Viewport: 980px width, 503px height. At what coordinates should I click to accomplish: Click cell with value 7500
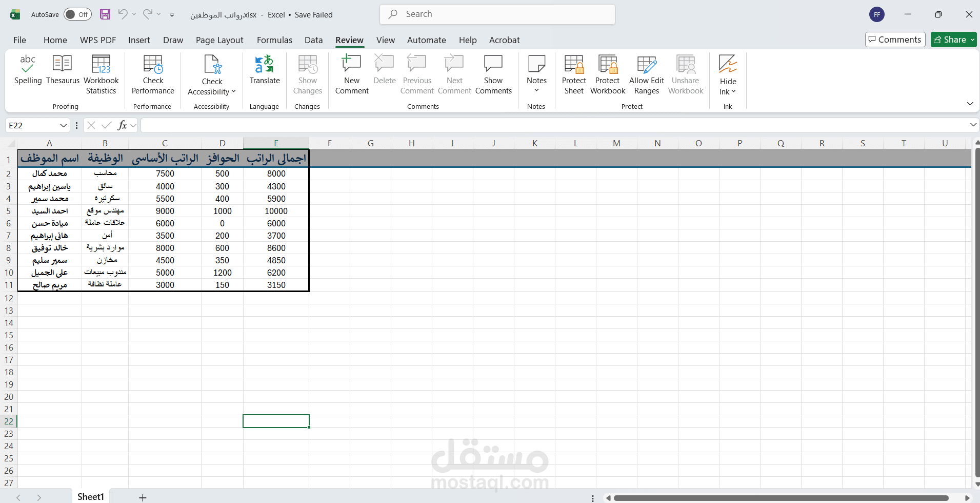(x=165, y=174)
